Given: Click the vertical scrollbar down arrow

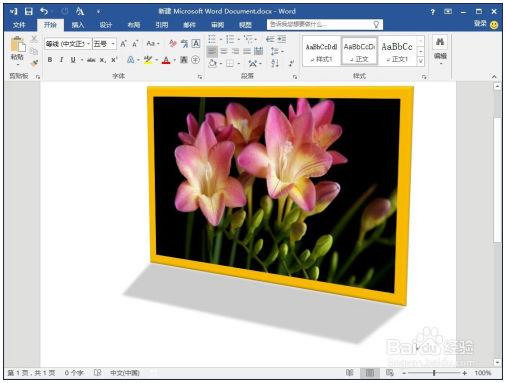Looking at the screenshot, I should pyautogui.click(x=497, y=362).
